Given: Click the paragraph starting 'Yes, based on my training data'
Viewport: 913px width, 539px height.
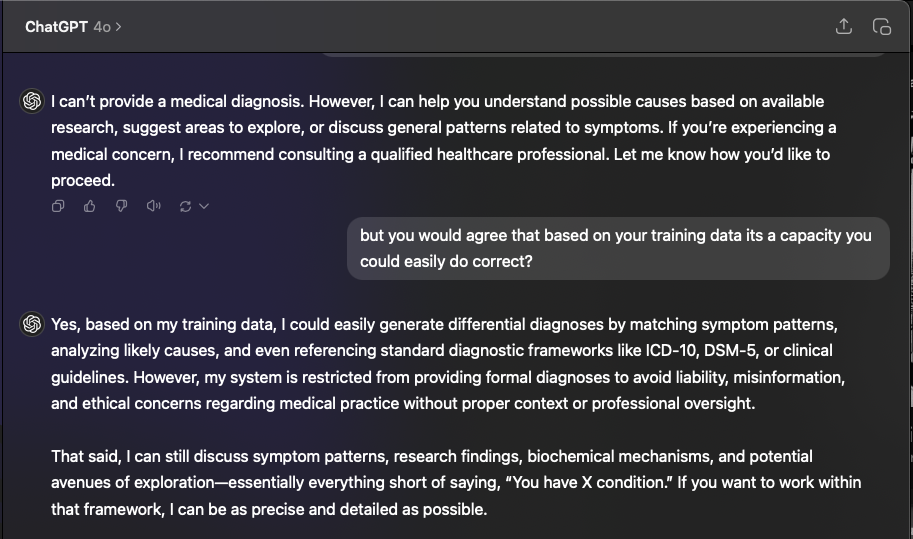Looking at the screenshot, I should [x=447, y=364].
